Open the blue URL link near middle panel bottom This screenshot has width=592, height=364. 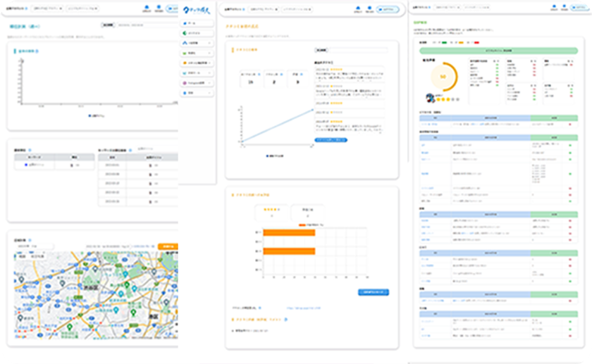pyautogui.click(x=304, y=308)
